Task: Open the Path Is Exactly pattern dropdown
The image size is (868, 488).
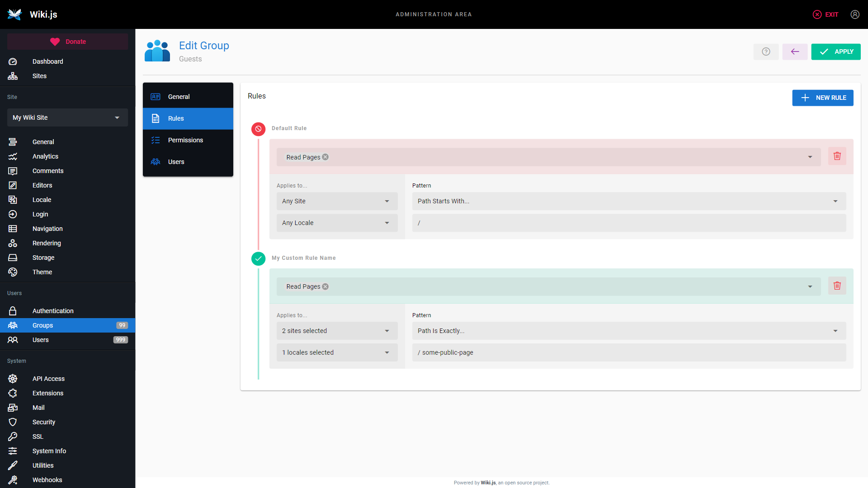Action: (x=628, y=331)
